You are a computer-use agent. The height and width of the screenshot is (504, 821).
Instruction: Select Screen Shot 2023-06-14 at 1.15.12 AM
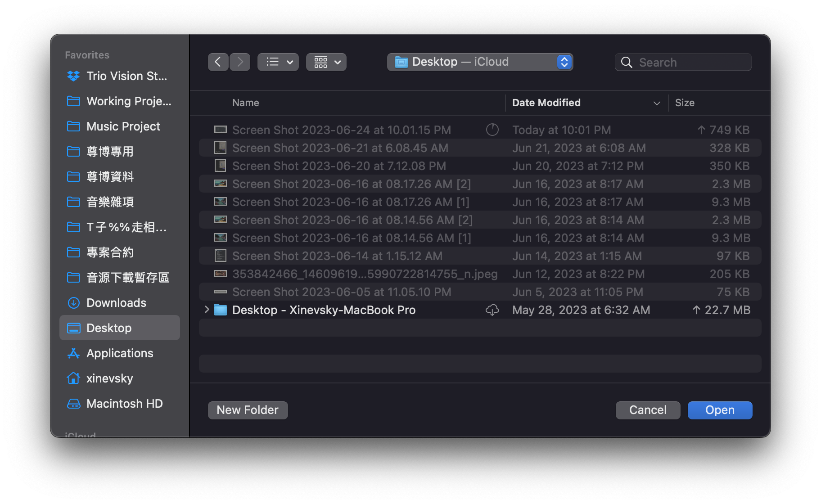(x=480, y=256)
